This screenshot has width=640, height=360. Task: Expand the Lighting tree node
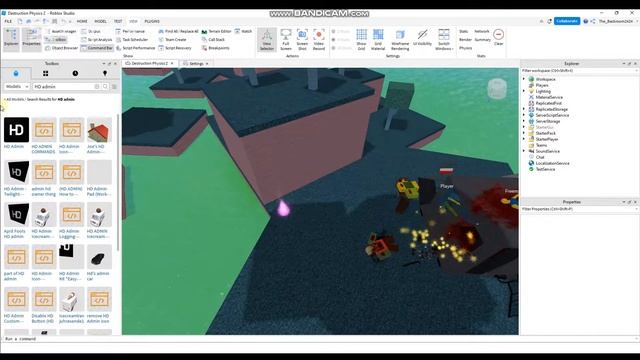click(524, 91)
